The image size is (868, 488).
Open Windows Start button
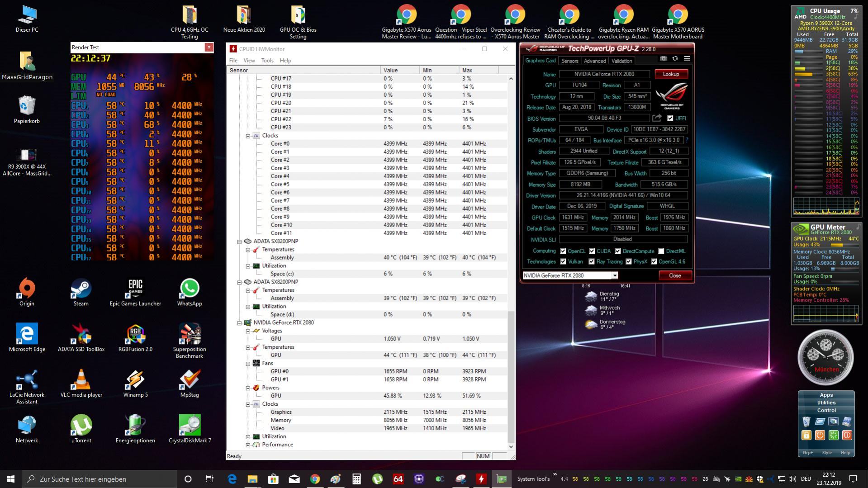[11, 479]
